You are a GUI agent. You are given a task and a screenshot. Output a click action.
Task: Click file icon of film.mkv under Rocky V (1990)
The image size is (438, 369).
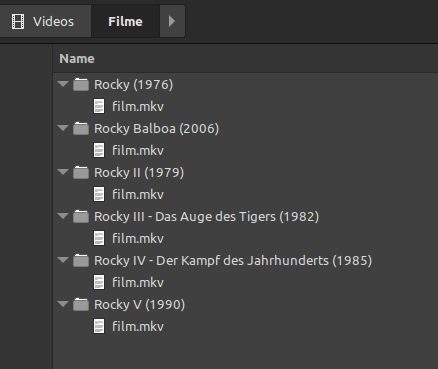[x=99, y=326]
